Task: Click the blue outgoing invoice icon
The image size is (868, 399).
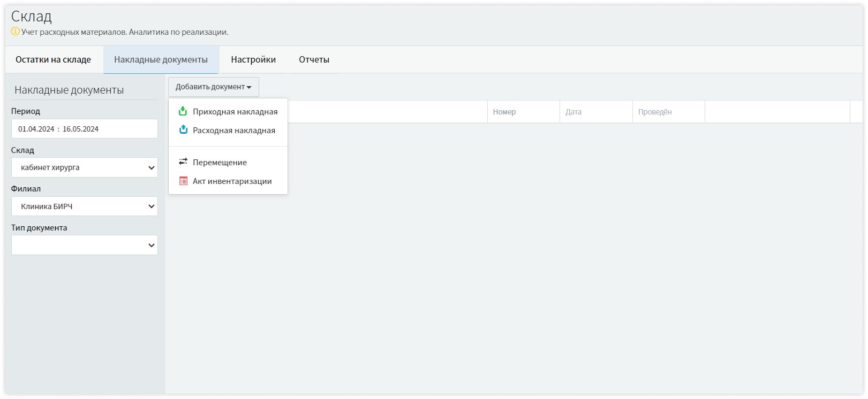Action: click(183, 130)
